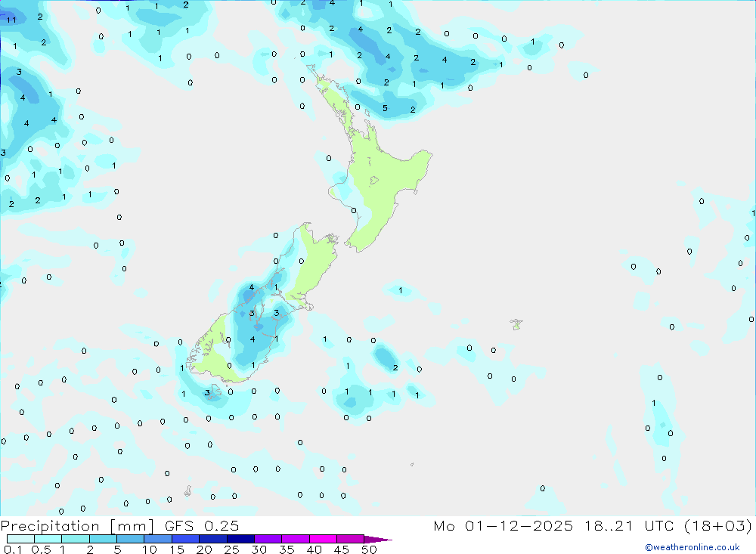Click the Chatham Islands on the map
The image size is (756, 554).
point(516,324)
